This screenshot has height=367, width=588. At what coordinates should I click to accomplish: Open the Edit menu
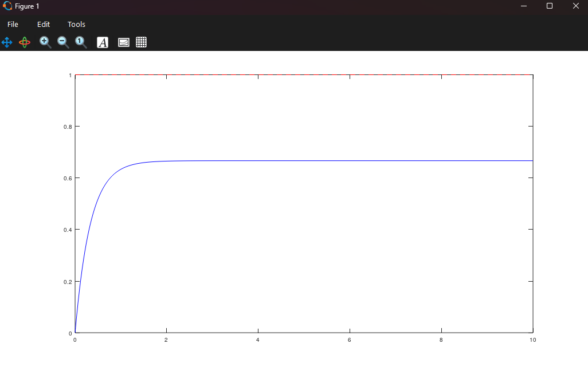(x=44, y=24)
